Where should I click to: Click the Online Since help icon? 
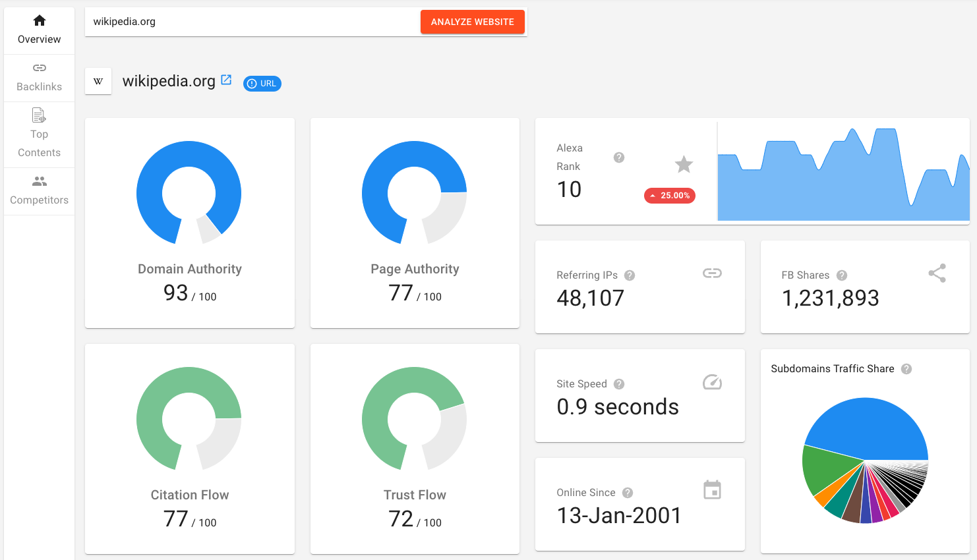[628, 493]
